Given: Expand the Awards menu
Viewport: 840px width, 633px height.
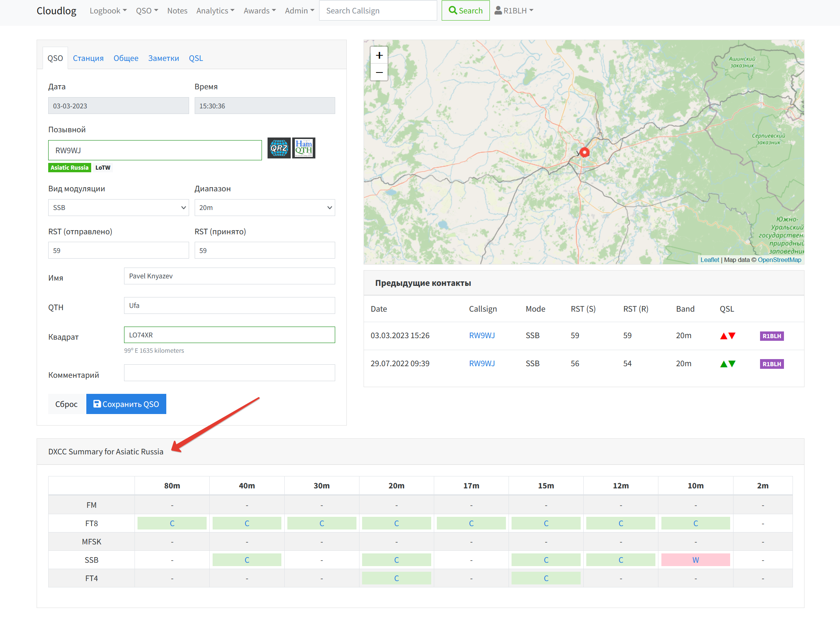Looking at the screenshot, I should [x=260, y=10].
